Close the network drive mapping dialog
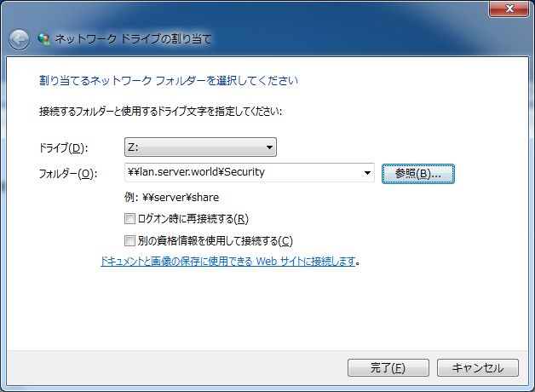Screen dimensions: 535x392 (x=509, y=9)
